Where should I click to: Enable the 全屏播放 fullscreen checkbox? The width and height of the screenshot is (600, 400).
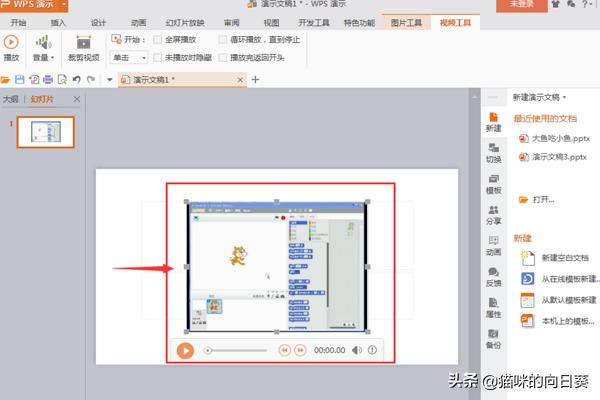coord(157,39)
